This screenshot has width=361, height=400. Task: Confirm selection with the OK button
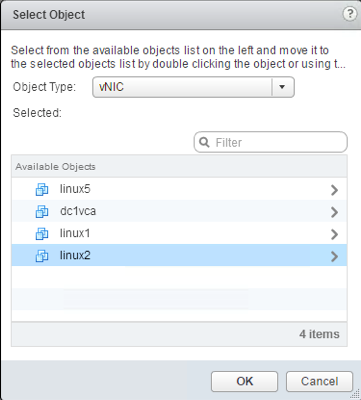(244, 381)
